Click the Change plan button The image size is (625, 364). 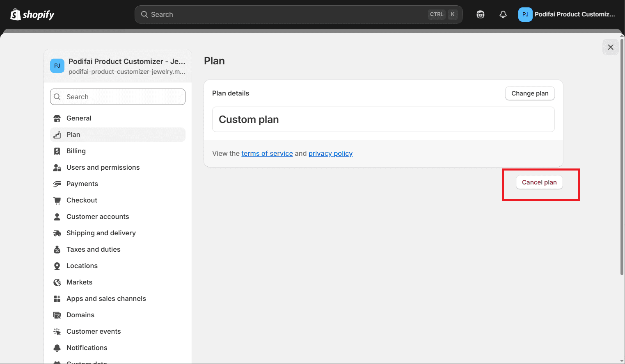(x=529, y=93)
